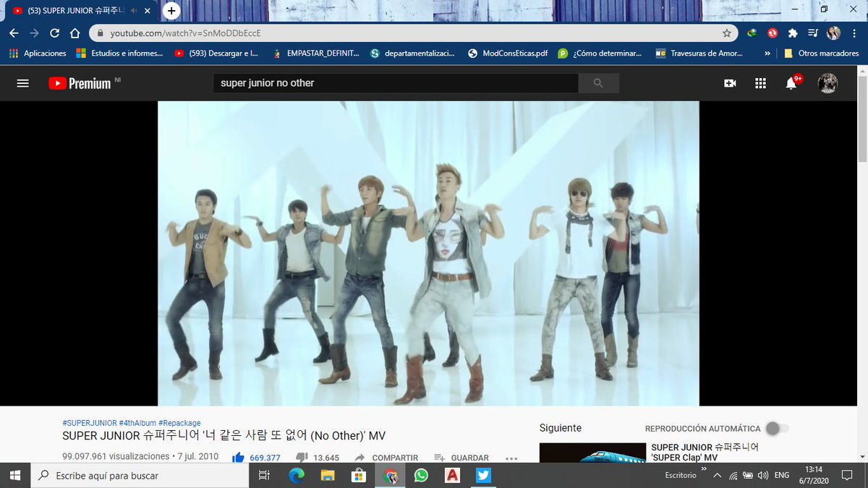Open ModConsEticas.pdf bookmark
The width and height of the screenshot is (868, 488).
[x=509, y=53]
